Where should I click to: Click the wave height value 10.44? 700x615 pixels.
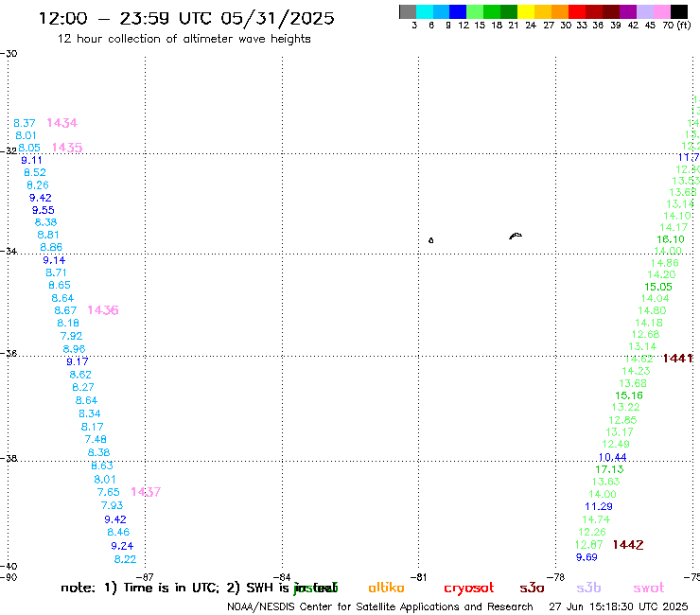click(x=613, y=457)
